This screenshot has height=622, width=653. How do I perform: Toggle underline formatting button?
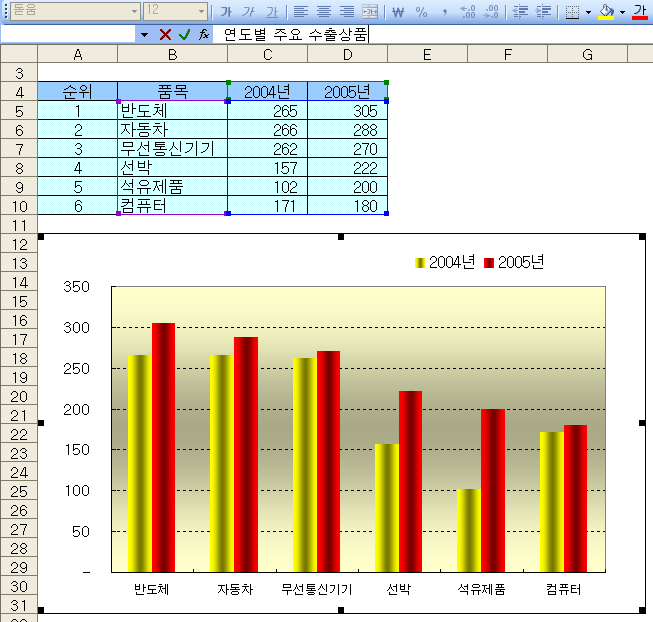272,11
